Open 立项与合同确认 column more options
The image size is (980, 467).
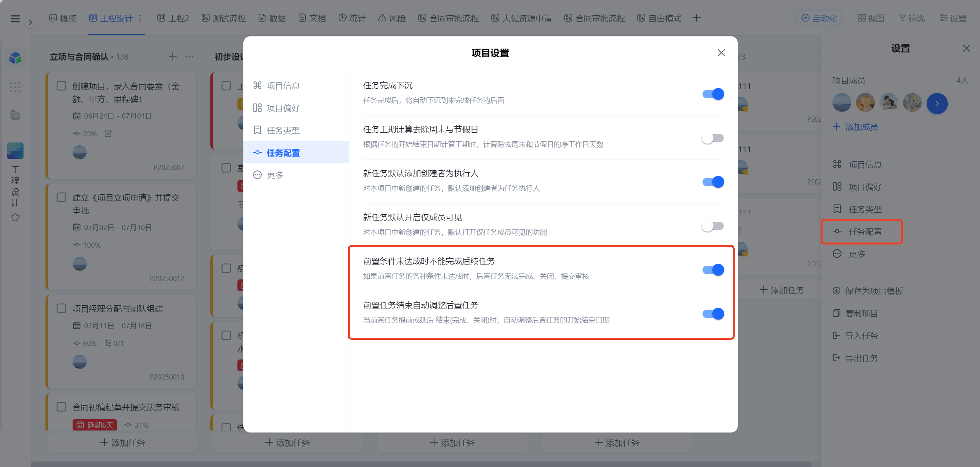click(189, 57)
